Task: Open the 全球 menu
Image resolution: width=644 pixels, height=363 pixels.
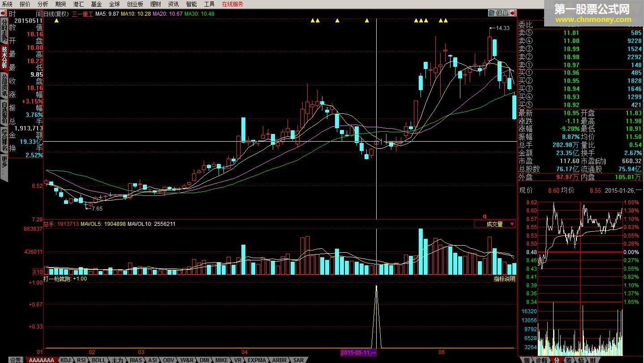Action: point(114,4)
